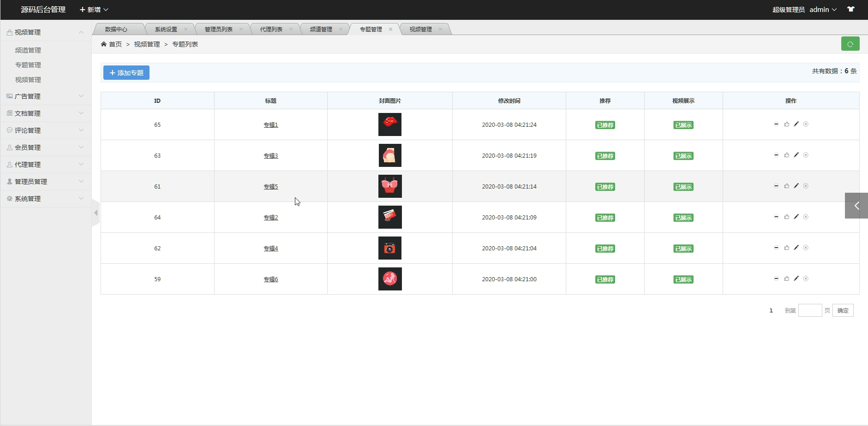Click the pencil edit icon for 专辑1
Image resolution: width=868 pixels, height=426 pixels.
[796, 124]
